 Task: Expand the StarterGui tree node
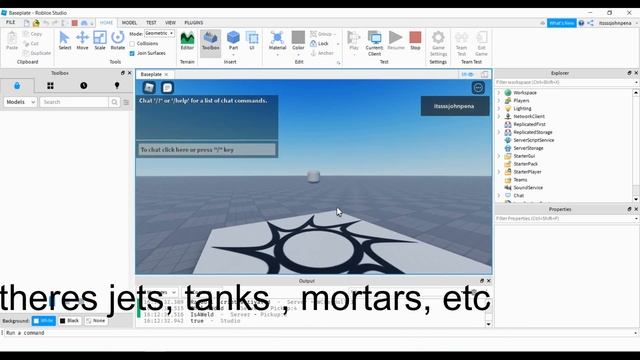click(498, 156)
